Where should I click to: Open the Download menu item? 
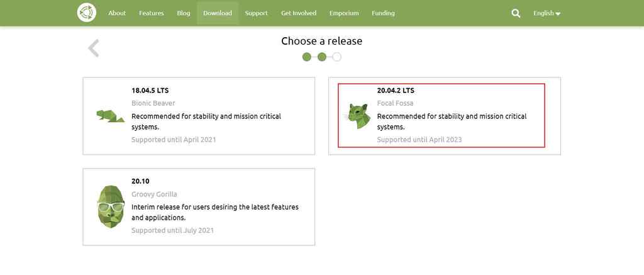click(218, 13)
